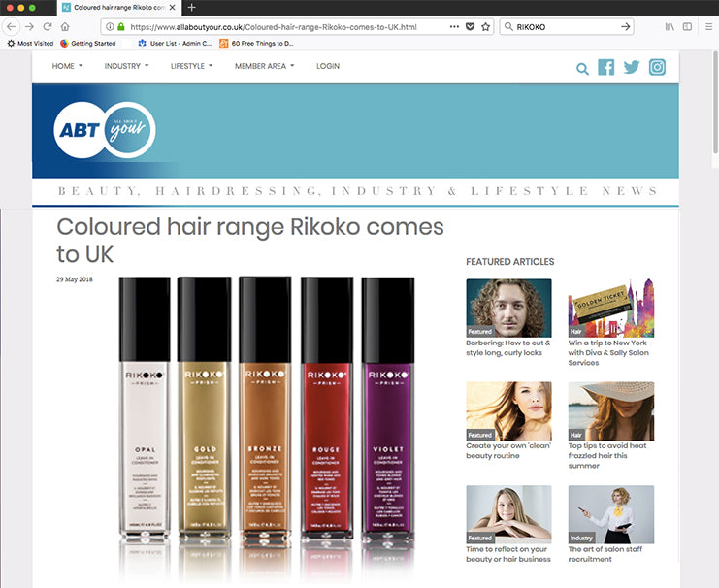Go back to the previous page

pyautogui.click(x=11, y=26)
